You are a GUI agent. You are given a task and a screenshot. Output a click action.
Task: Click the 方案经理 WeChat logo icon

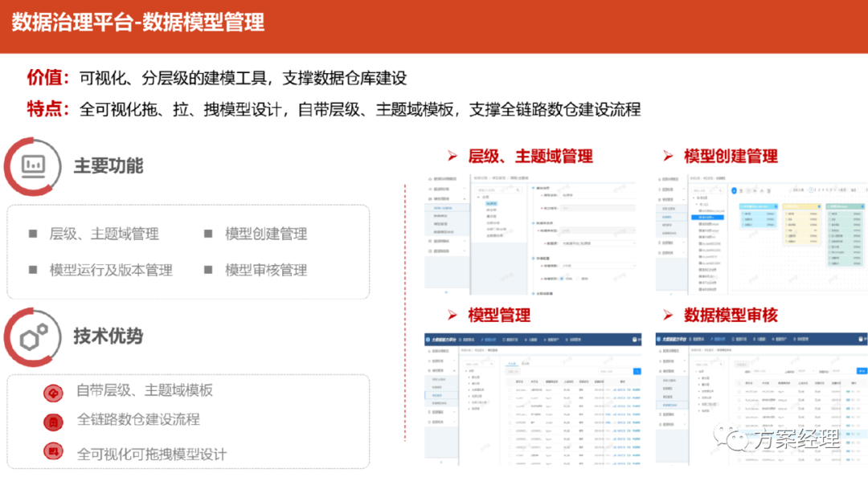pos(731,438)
